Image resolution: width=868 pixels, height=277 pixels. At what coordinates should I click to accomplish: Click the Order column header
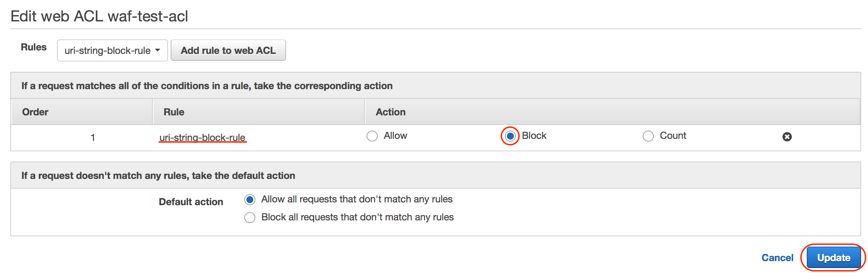pyautogui.click(x=35, y=112)
